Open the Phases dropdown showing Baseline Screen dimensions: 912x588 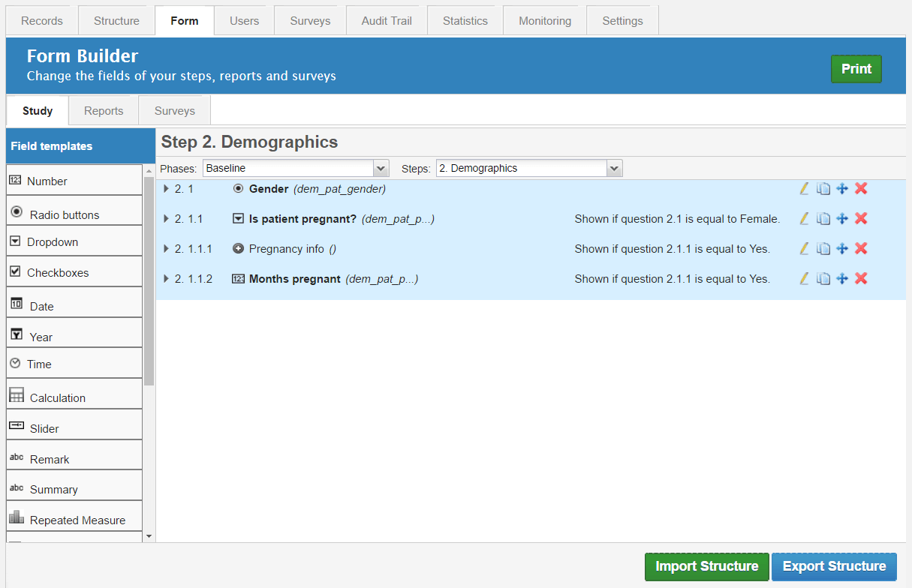point(296,169)
